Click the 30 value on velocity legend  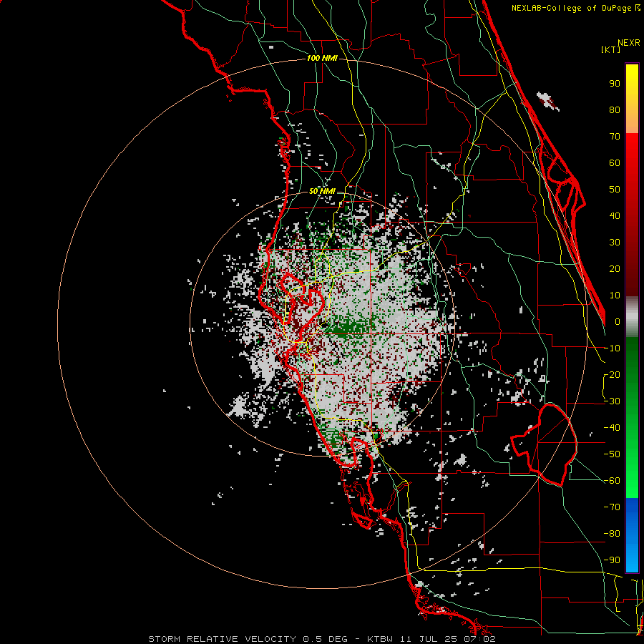click(x=615, y=243)
